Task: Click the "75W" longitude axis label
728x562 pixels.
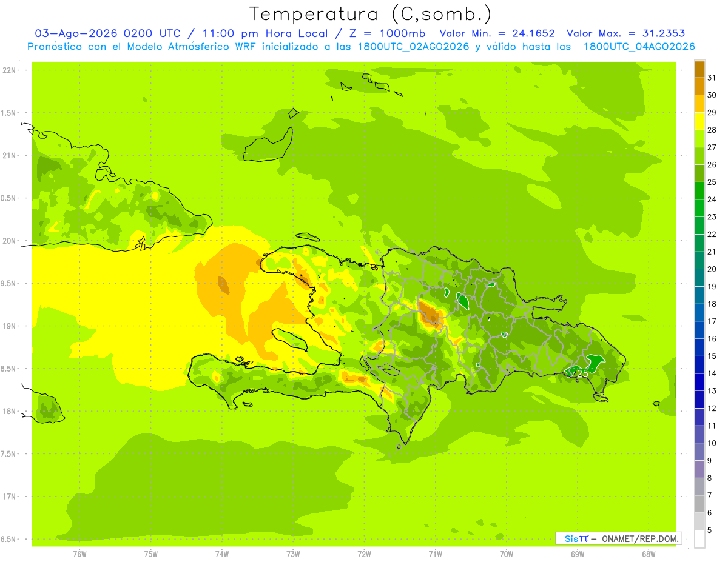Action: [151, 554]
